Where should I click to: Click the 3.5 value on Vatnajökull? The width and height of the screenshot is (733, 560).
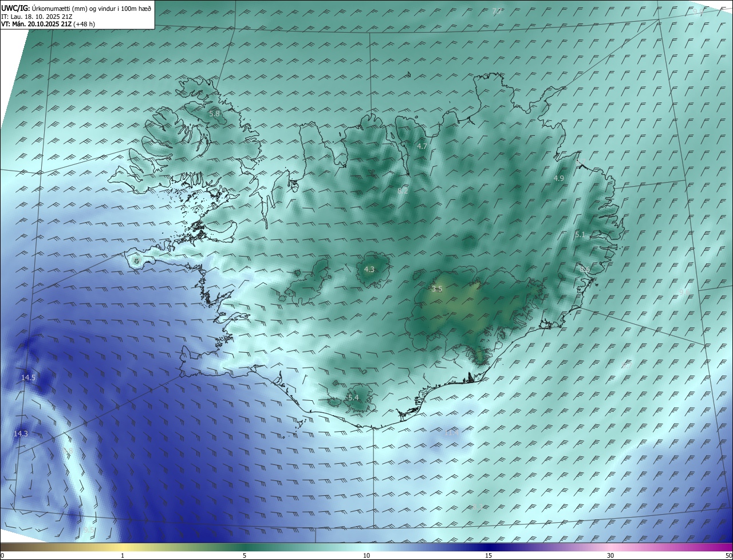pyautogui.click(x=438, y=290)
